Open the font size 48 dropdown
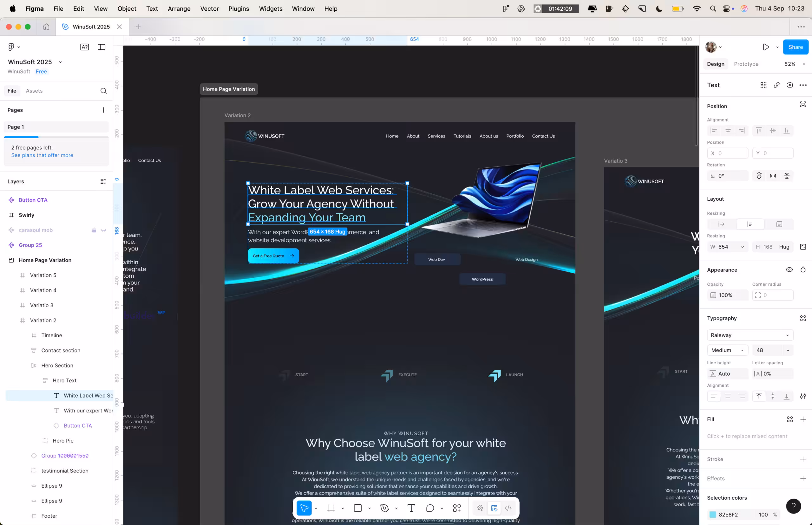Screen dimensions: 812x525 [x=788, y=350]
